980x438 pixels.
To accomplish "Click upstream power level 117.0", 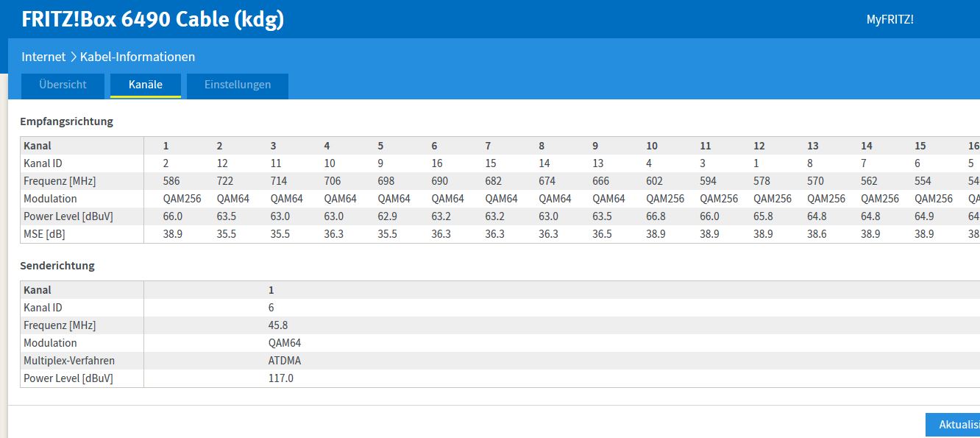I will coord(281,378).
